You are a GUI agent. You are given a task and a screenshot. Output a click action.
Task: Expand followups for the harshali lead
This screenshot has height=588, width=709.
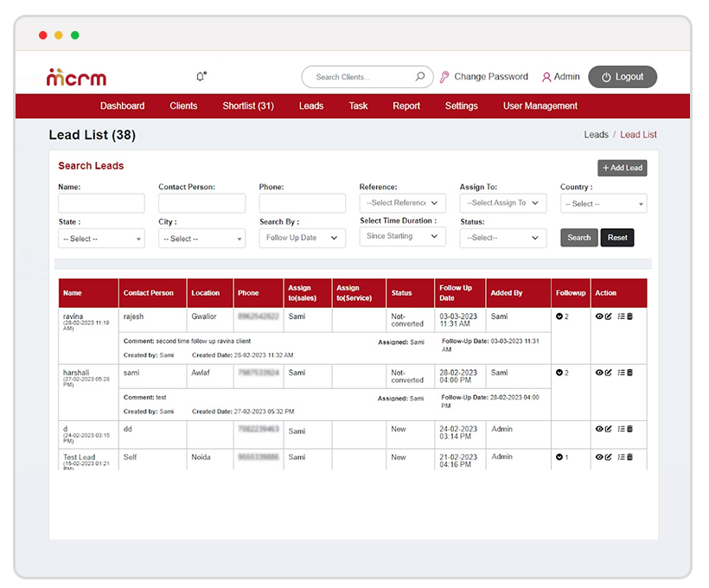coord(559,373)
